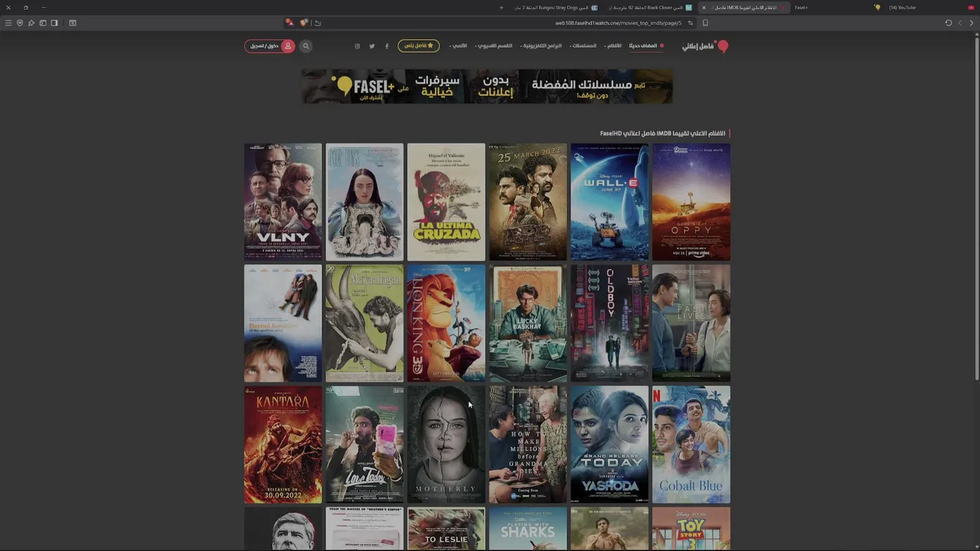Viewport: 980px width, 551px height.
Task: Switch to the Black Clover tab
Action: pos(651,8)
